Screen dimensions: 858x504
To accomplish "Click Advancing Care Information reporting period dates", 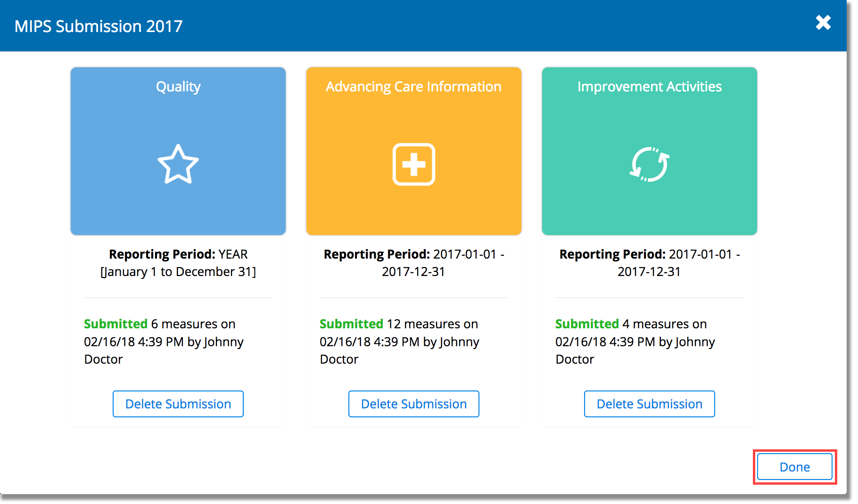I will (x=413, y=263).
